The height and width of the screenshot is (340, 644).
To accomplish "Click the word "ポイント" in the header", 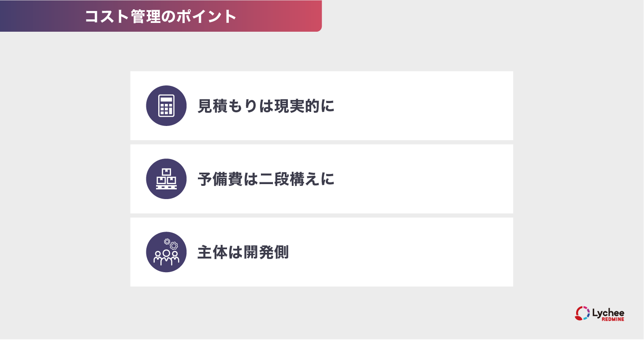I will (207, 16).
